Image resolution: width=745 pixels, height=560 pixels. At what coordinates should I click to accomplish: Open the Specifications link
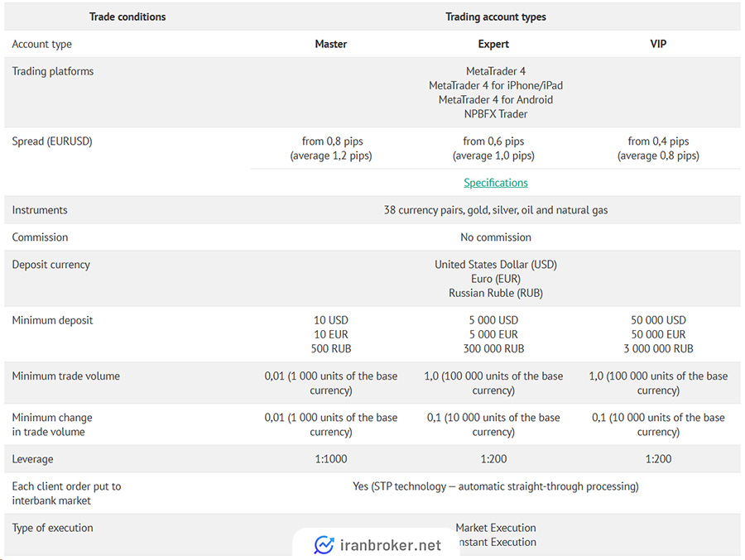click(x=496, y=183)
